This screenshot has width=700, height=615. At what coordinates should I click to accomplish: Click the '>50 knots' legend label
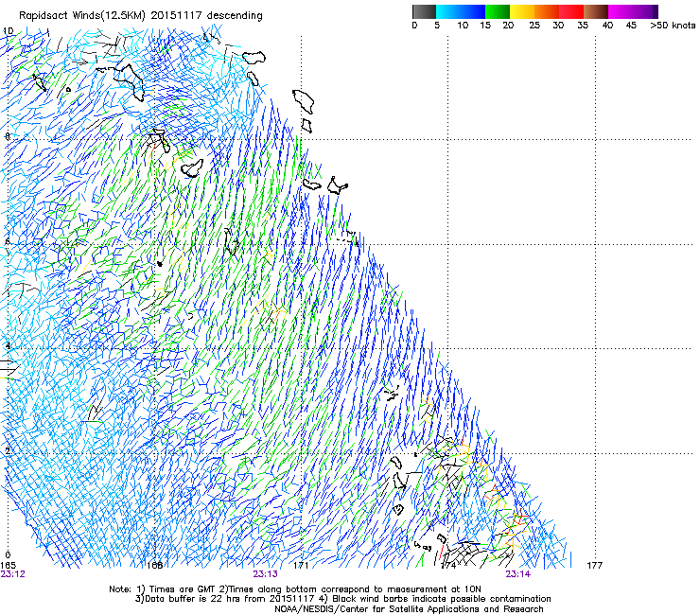coord(673,26)
